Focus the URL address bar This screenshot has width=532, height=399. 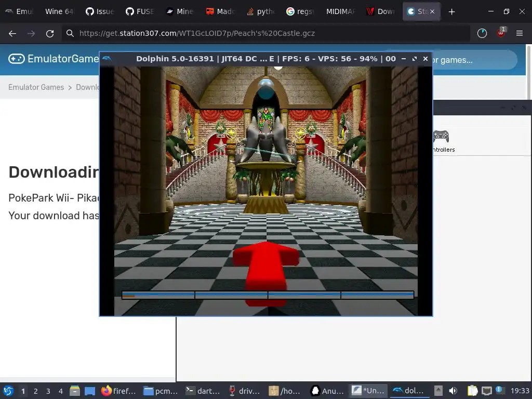click(265, 33)
